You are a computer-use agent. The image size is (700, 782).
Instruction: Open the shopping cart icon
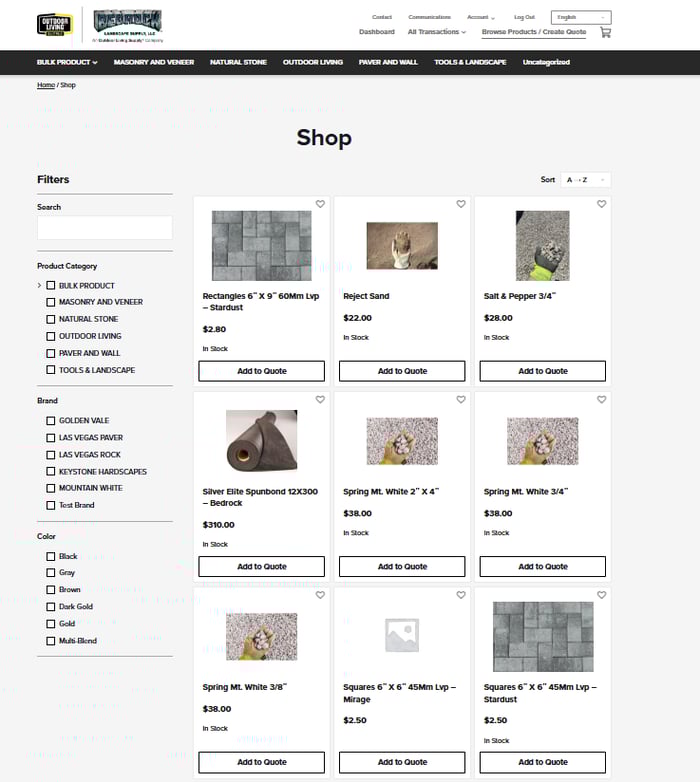[605, 32]
